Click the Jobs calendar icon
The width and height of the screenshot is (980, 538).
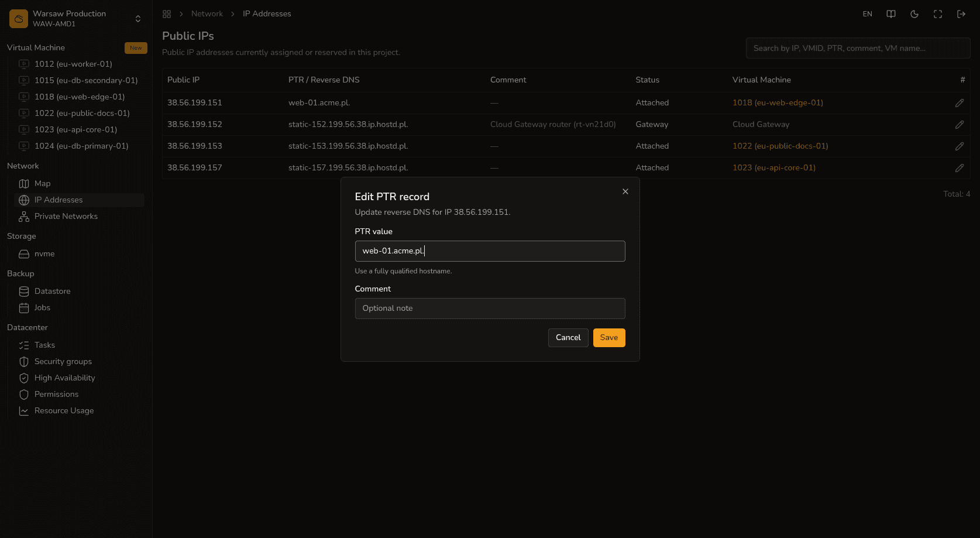24,308
